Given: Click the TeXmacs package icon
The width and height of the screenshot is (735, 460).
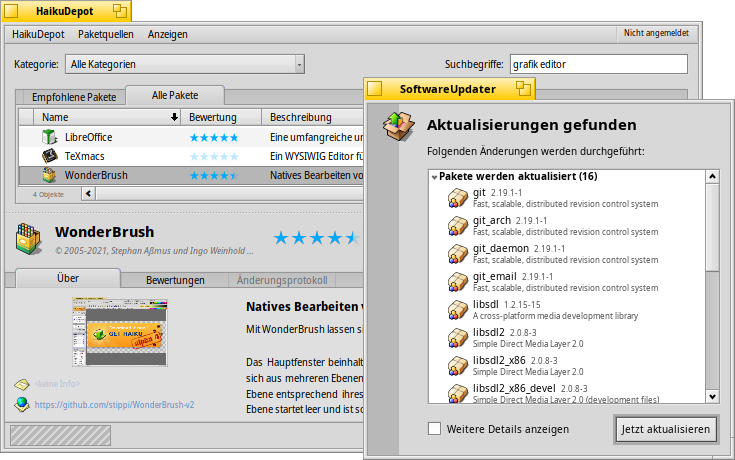Looking at the screenshot, I should pyautogui.click(x=49, y=156).
